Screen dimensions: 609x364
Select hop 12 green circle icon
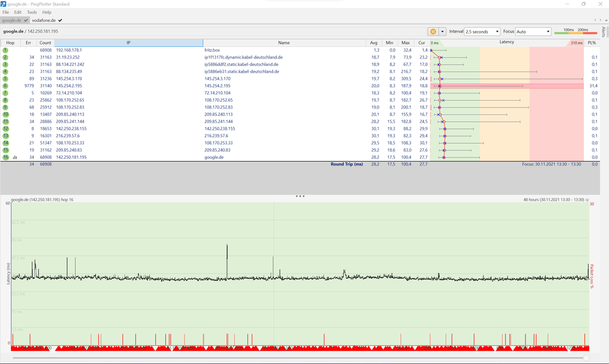5,129
